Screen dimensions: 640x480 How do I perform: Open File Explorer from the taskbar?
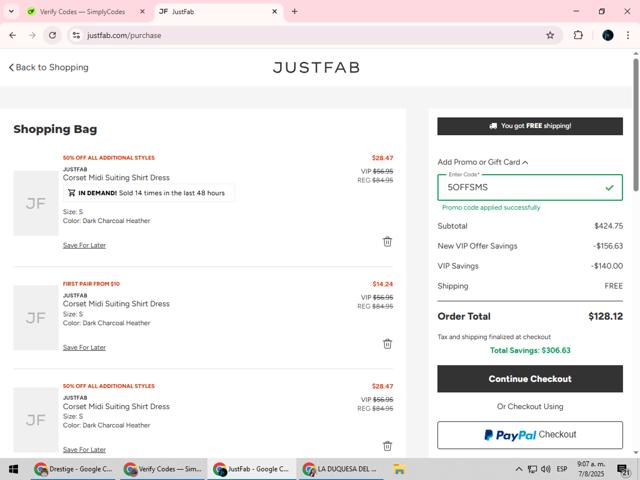click(399, 469)
